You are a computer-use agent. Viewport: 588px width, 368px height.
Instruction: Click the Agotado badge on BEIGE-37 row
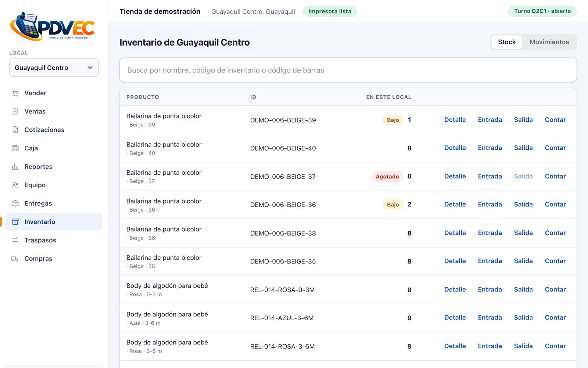click(387, 177)
